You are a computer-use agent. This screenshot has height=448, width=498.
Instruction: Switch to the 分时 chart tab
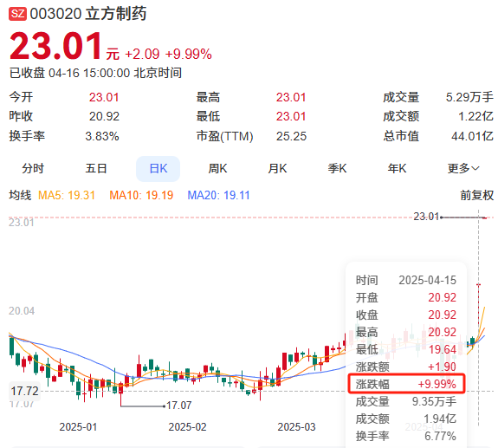pyautogui.click(x=33, y=168)
